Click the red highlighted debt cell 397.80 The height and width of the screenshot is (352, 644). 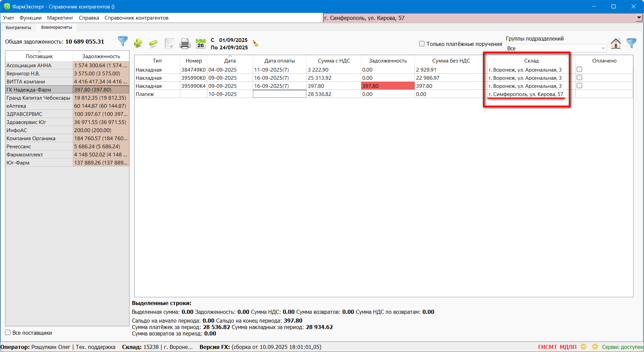point(388,86)
